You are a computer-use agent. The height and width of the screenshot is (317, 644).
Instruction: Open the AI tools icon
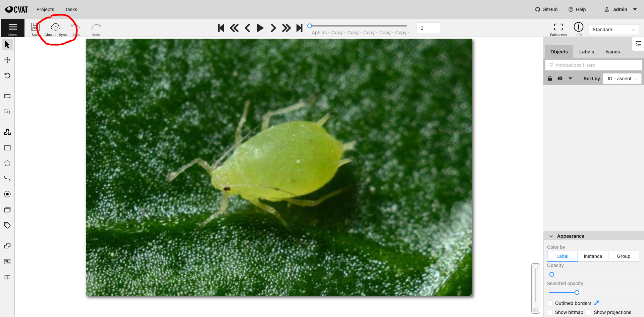point(7,132)
